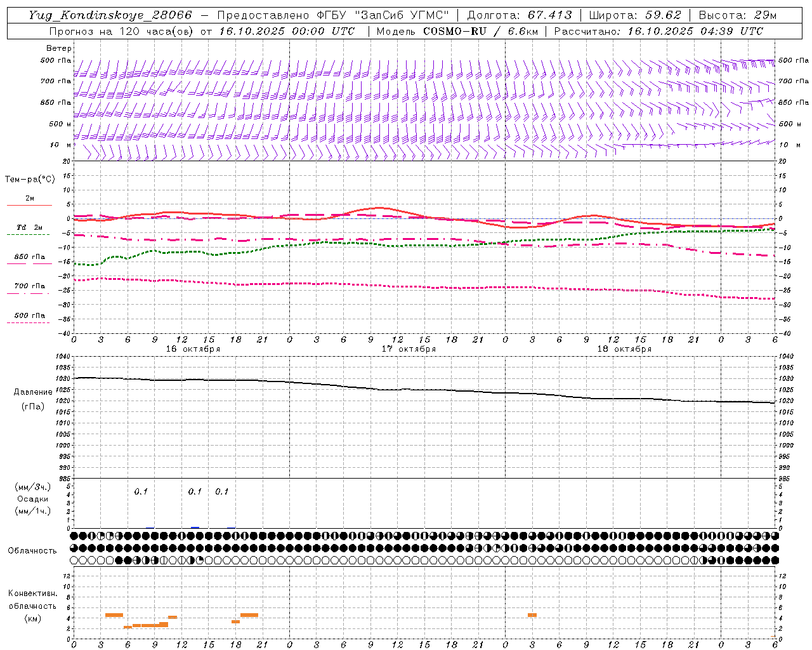The width and height of the screenshot is (812, 650).
Task: Click the 700 гПа temperature legend entry
Action: [x=29, y=286]
